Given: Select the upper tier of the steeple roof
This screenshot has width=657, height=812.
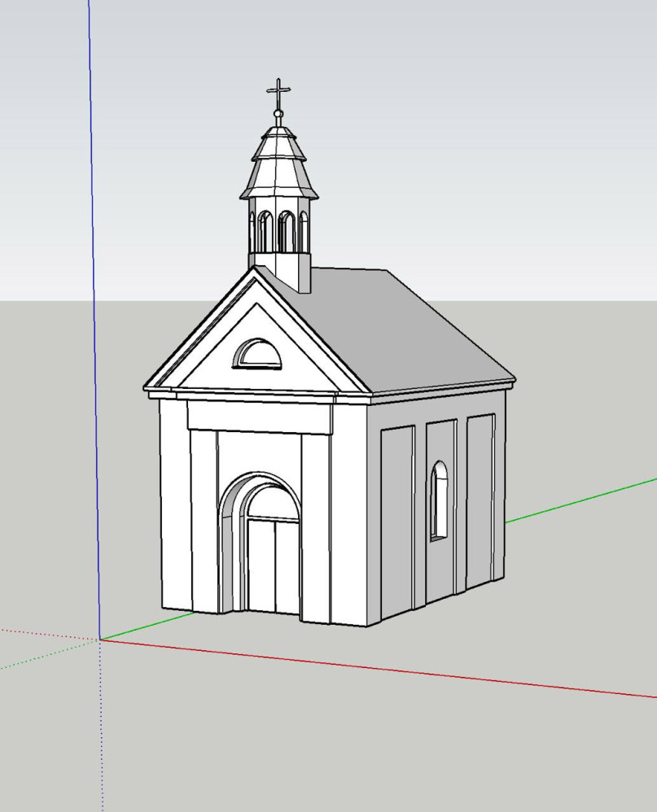Looking at the screenshot, I should pos(278,146).
